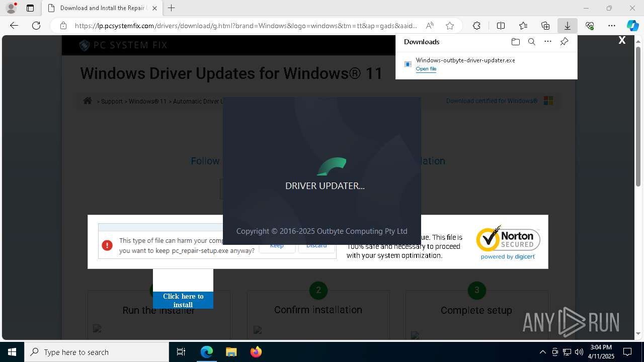Launch Firefox from taskbar
Viewport: 644px width, 362px height.
click(x=256, y=352)
